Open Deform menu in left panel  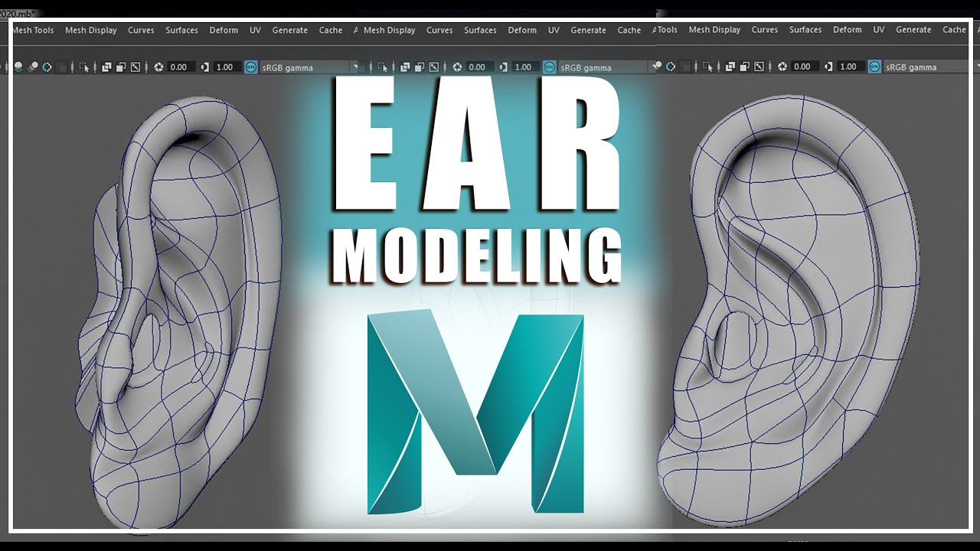224,31
